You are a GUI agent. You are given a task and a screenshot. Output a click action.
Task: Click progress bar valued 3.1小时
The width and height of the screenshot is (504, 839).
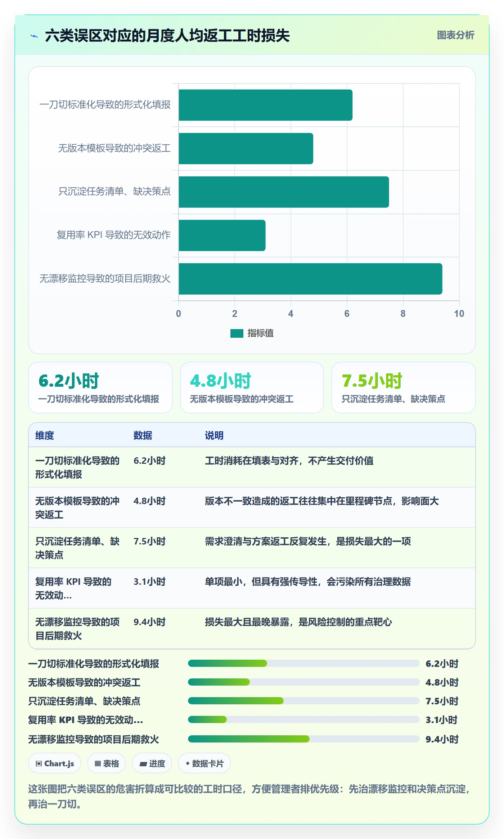[303, 719]
